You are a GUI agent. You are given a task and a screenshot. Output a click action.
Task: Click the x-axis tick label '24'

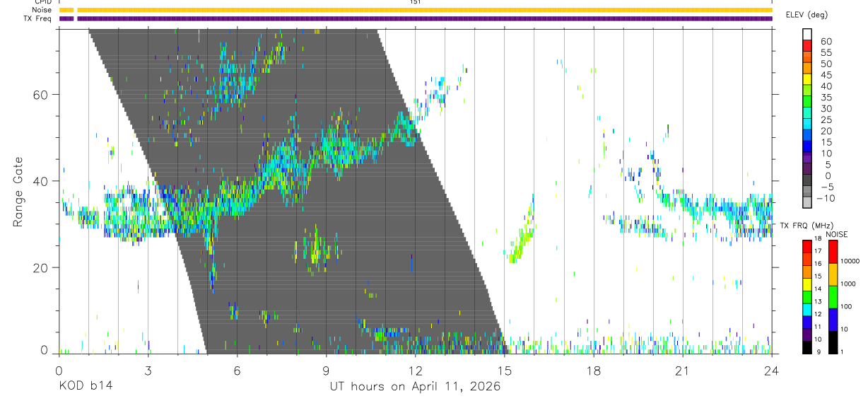click(772, 371)
